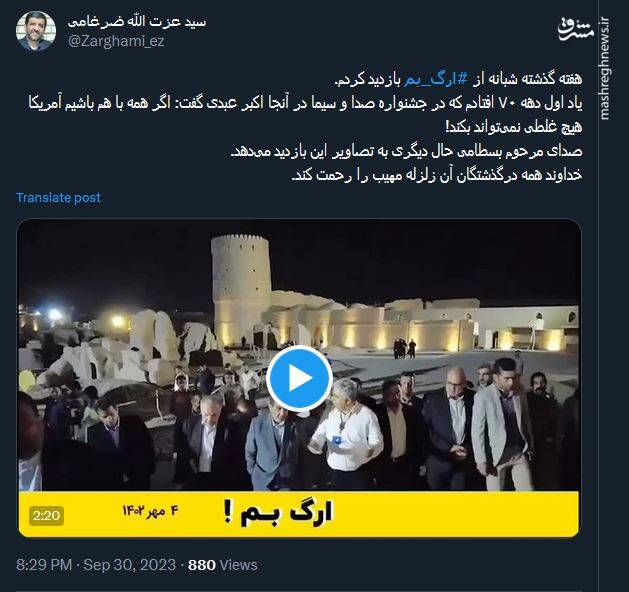The height and width of the screenshot is (592, 629).
Task: View the 880 Views counter
Action: [223, 565]
